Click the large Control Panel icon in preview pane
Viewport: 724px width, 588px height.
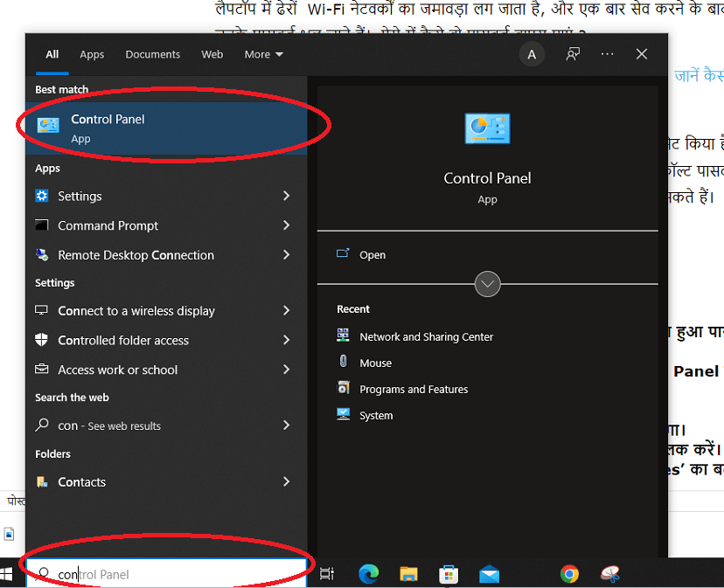pyautogui.click(x=487, y=128)
